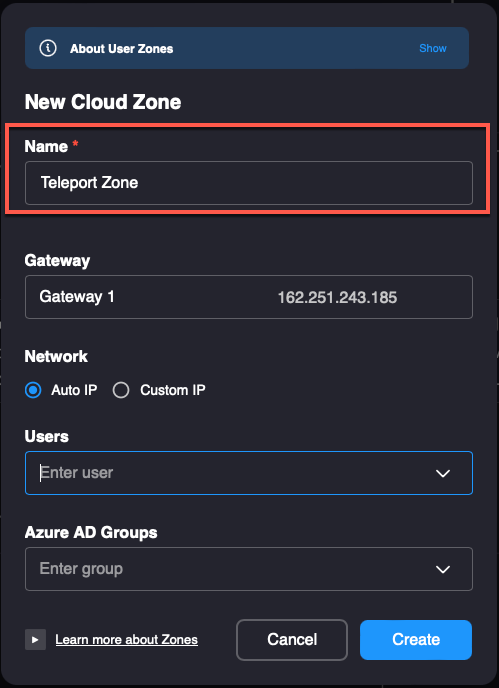The image size is (499, 688).
Task: Click the Custom IP label text
Action: pyautogui.click(x=173, y=390)
